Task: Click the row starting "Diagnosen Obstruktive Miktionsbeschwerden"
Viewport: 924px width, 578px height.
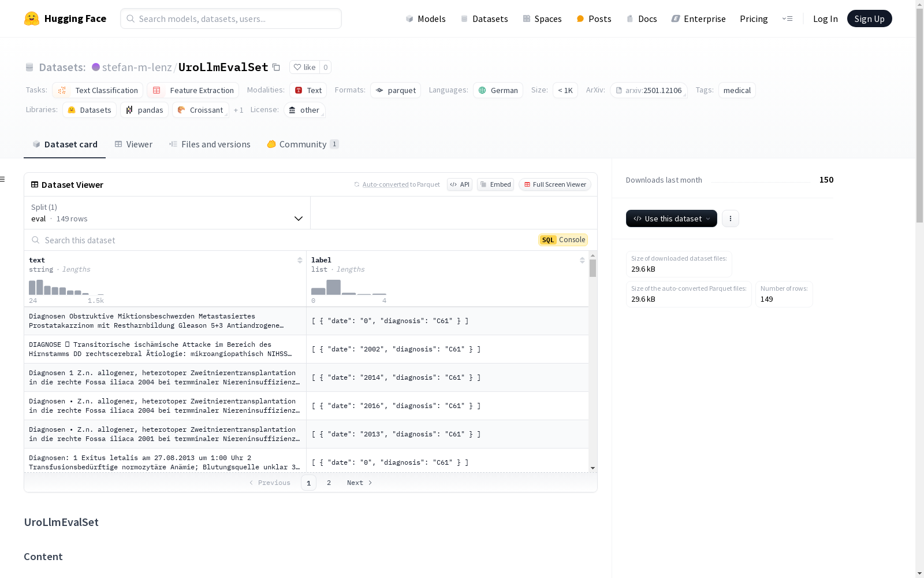Action: [306, 321]
